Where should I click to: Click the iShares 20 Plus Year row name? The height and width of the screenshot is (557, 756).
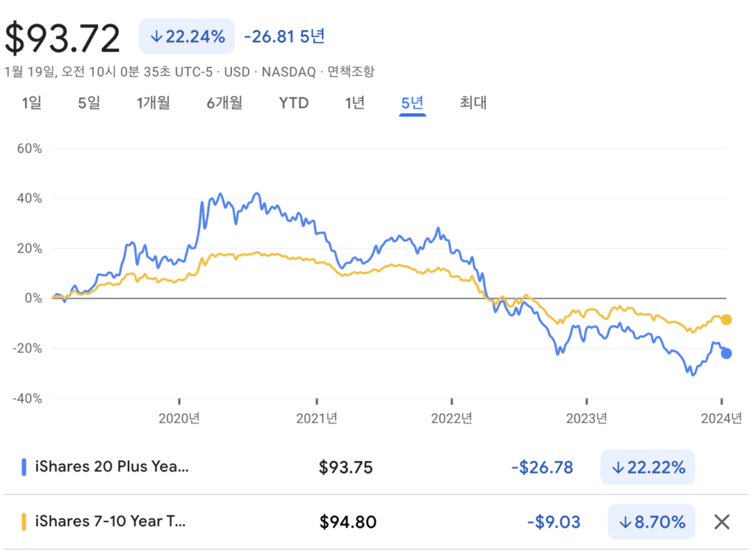[x=112, y=467]
